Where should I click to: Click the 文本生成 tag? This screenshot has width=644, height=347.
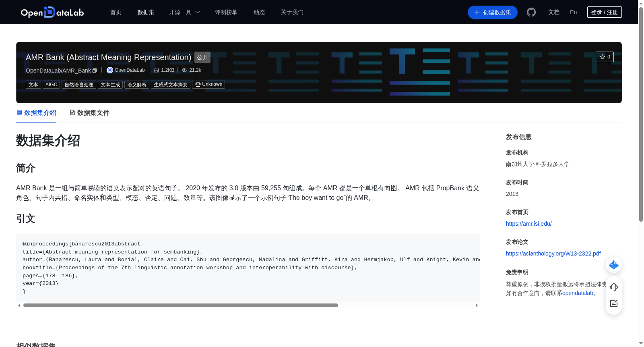[110, 85]
